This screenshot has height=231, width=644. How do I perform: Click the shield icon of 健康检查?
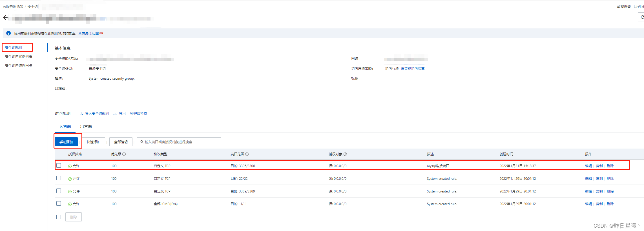click(x=132, y=114)
